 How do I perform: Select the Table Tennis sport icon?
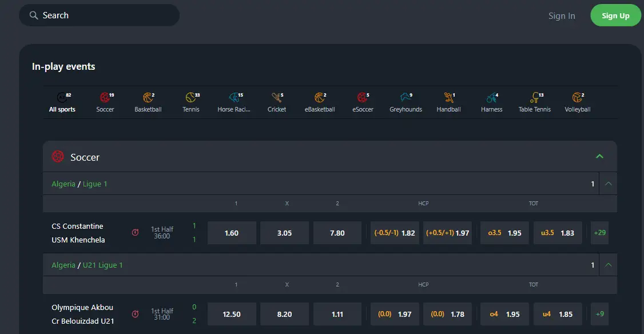(x=534, y=98)
